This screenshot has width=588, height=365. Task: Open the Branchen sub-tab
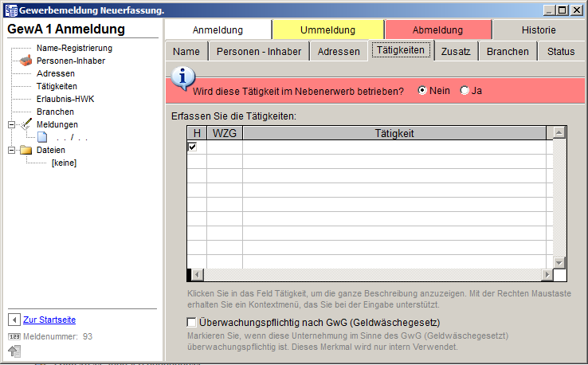pyautogui.click(x=508, y=52)
